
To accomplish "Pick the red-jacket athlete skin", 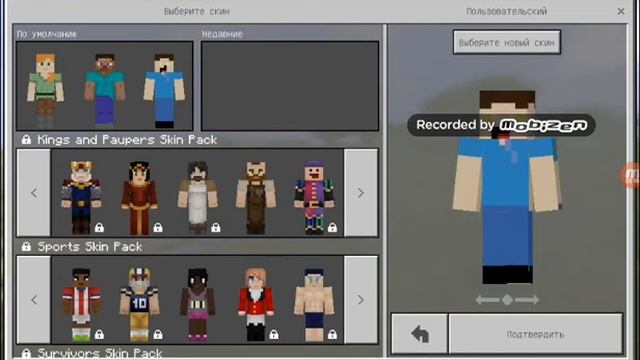I will pos(256,304).
